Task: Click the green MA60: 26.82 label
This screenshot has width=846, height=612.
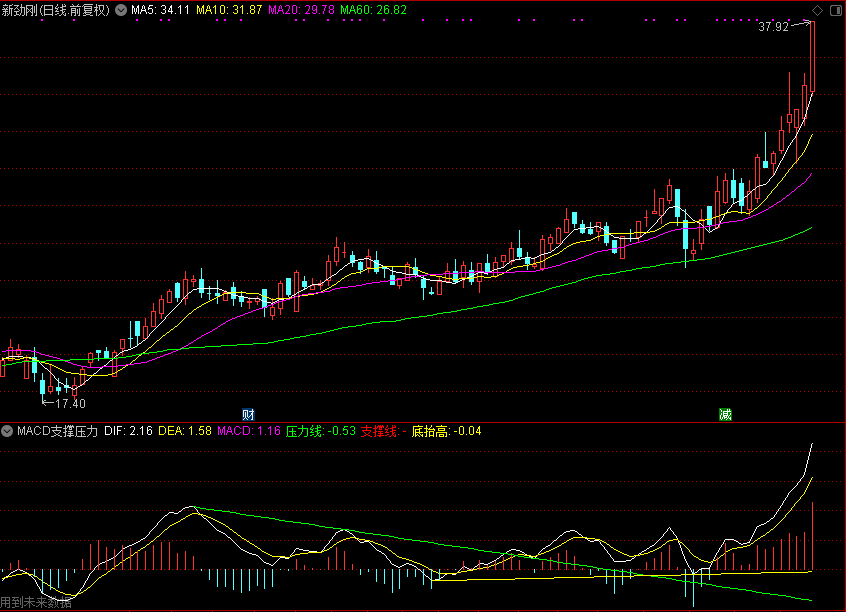Action: coord(373,10)
